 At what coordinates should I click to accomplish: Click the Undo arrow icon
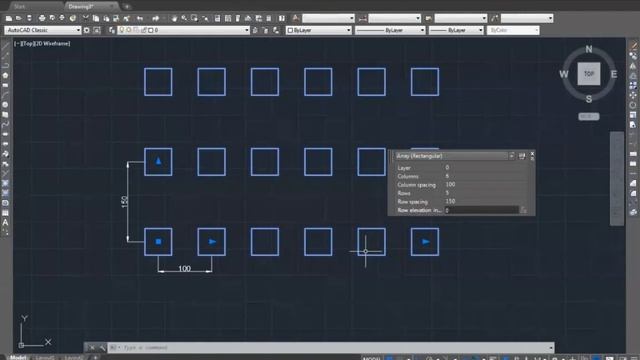pyautogui.click(x=140, y=18)
